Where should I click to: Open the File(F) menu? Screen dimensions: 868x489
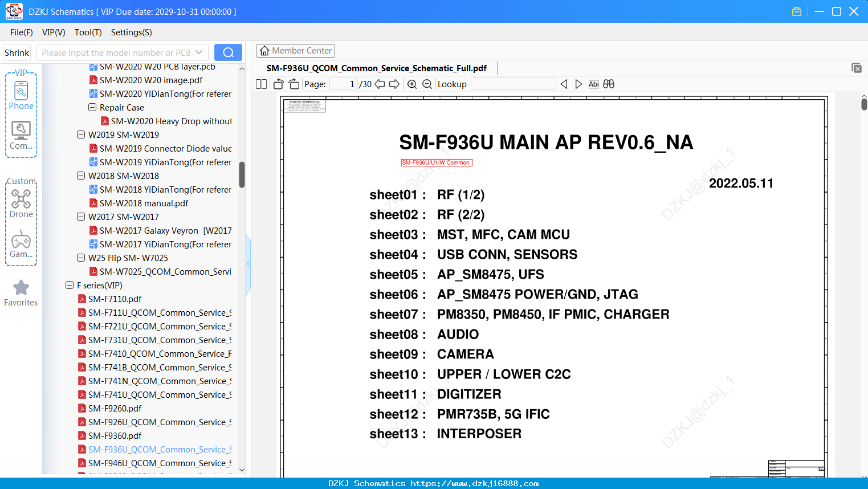[22, 32]
